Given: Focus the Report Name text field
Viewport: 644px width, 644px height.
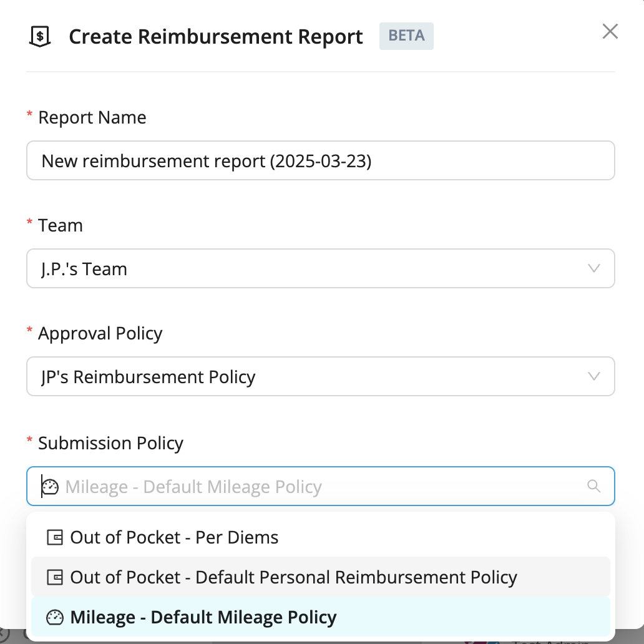Looking at the screenshot, I should pyautogui.click(x=320, y=160).
